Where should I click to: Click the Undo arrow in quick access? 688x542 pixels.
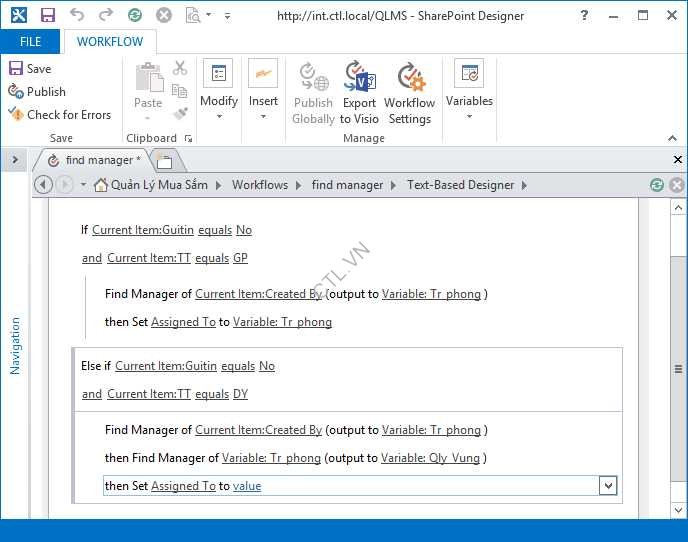tap(77, 15)
